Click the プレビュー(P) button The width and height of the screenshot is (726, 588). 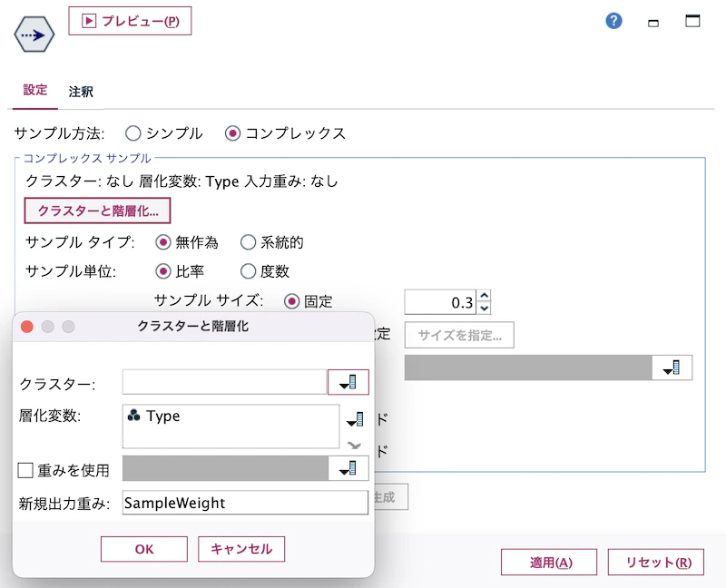(x=130, y=21)
